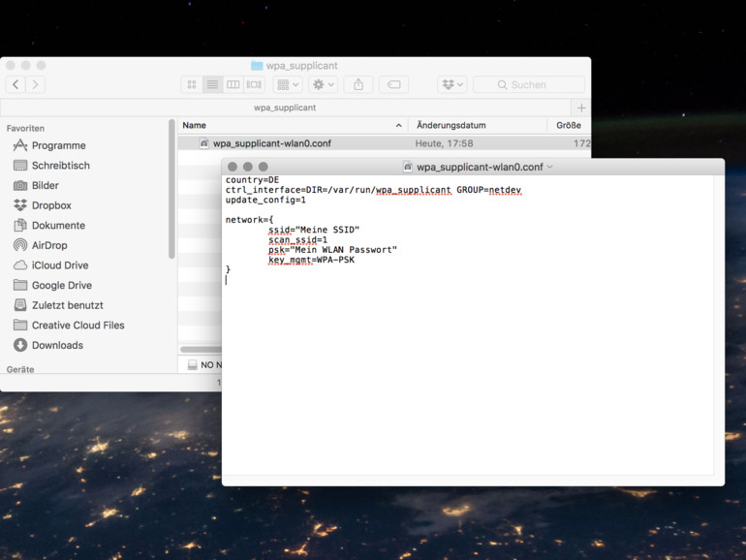Image resolution: width=746 pixels, height=560 pixels.
Task: Switch Finder to icon view
Action: click(192, 84)
